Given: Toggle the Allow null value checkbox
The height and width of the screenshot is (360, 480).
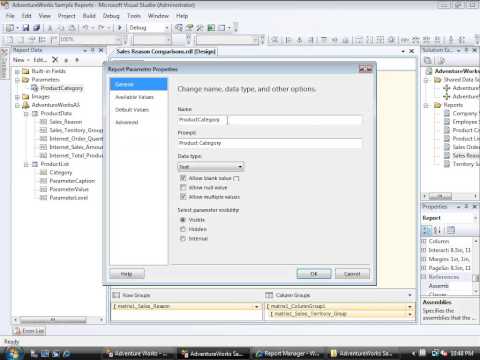Looking at the screenshot, I should pyautogui.click(x=183, y=187).
